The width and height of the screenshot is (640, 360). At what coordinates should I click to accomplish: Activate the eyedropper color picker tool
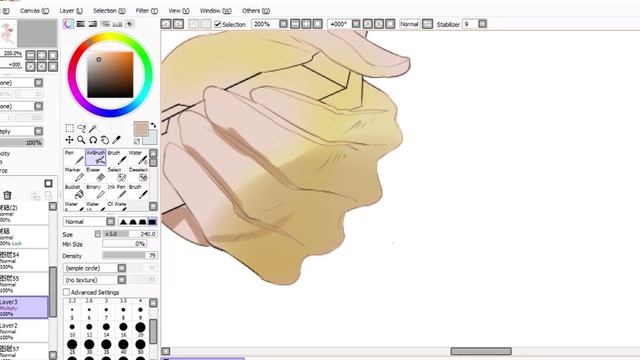(x=117, y=140)
